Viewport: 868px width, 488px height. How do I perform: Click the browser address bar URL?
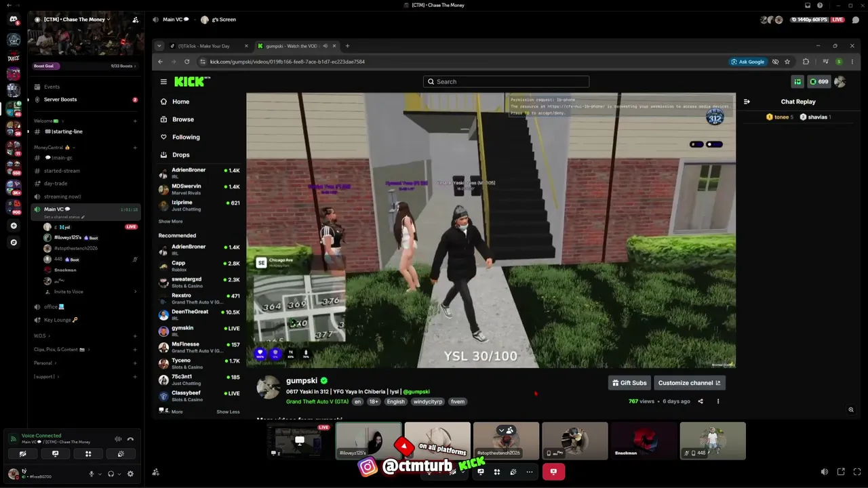(288, 62)
